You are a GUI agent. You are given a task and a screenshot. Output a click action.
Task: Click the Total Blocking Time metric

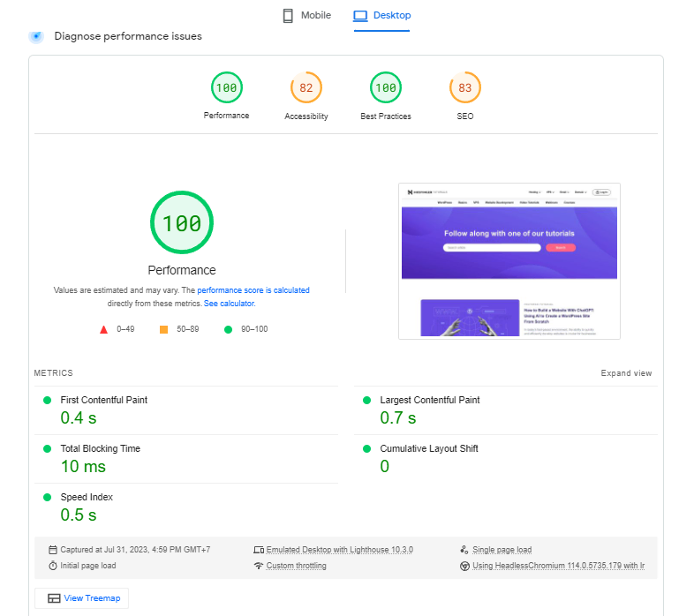pos(100,448)
